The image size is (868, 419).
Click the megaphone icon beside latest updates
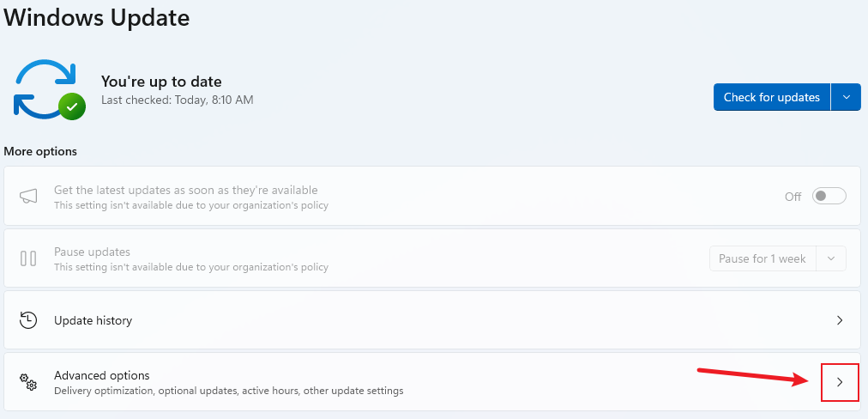(x=28, y=197)
